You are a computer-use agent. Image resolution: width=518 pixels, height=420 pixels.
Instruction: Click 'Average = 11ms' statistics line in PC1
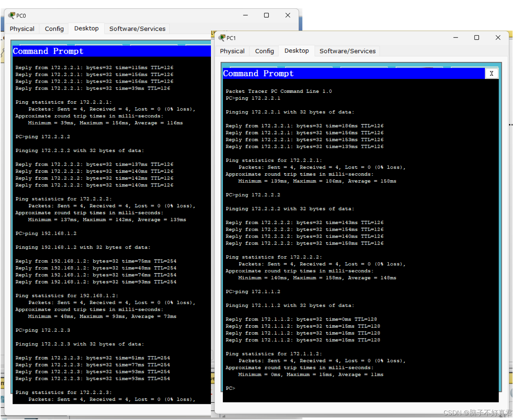(311, 375)
